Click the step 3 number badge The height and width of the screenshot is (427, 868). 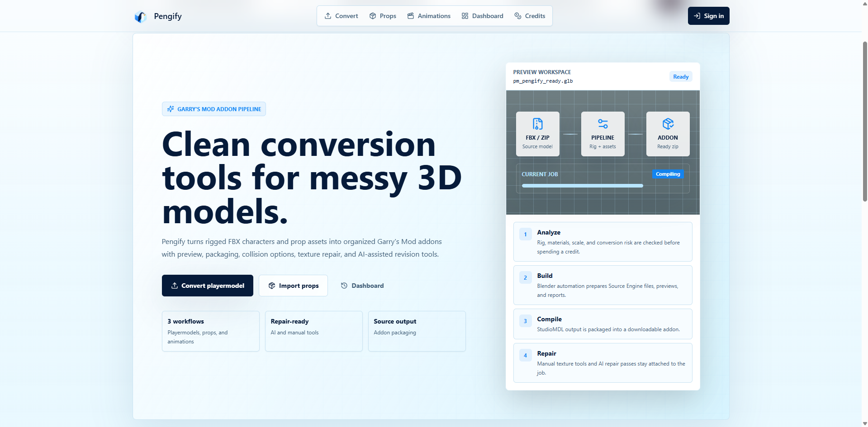[525, 321]
